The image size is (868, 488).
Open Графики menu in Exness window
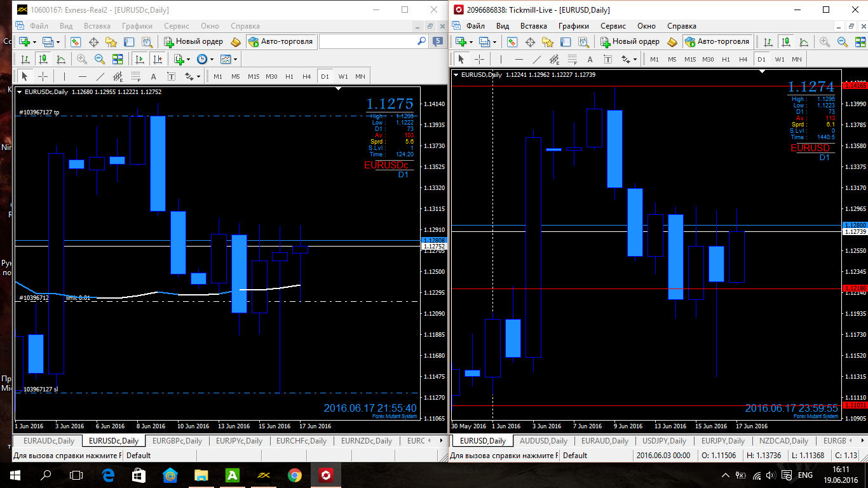click(138, 26)
